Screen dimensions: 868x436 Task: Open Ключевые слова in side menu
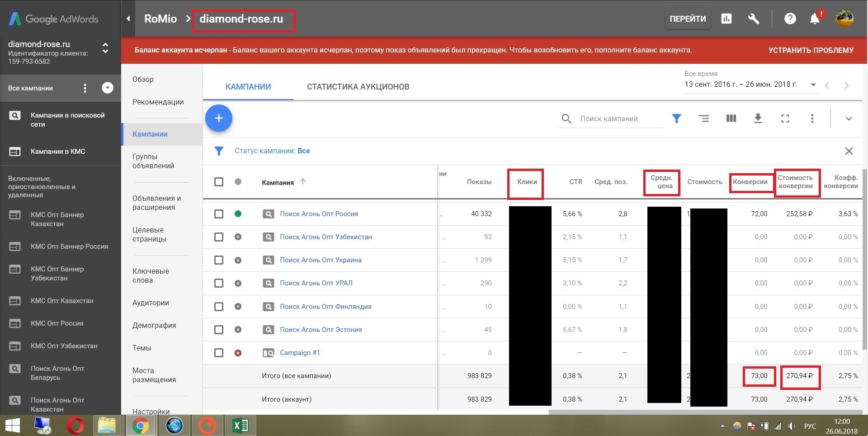pyautogui.click(x=151, y=275)
